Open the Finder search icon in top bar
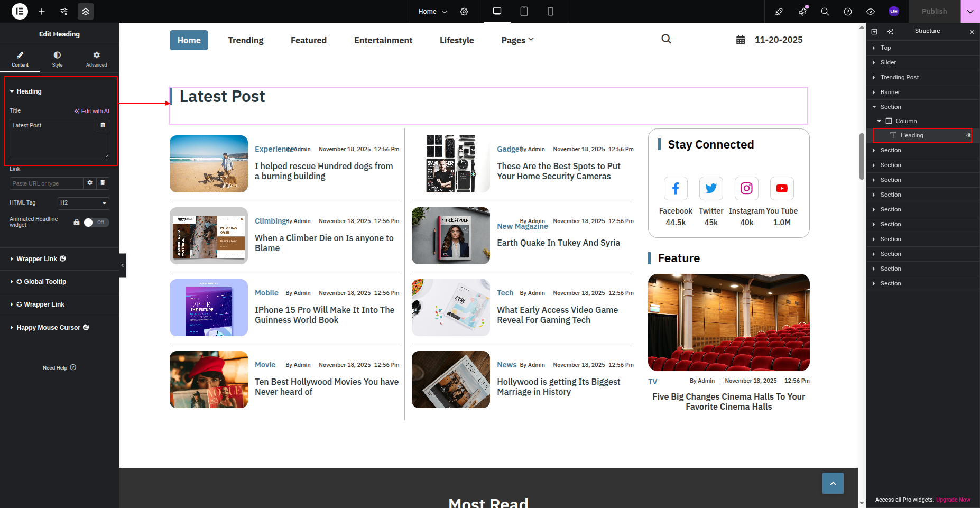This screenshot has width=980, height=508. pos(825,12)
